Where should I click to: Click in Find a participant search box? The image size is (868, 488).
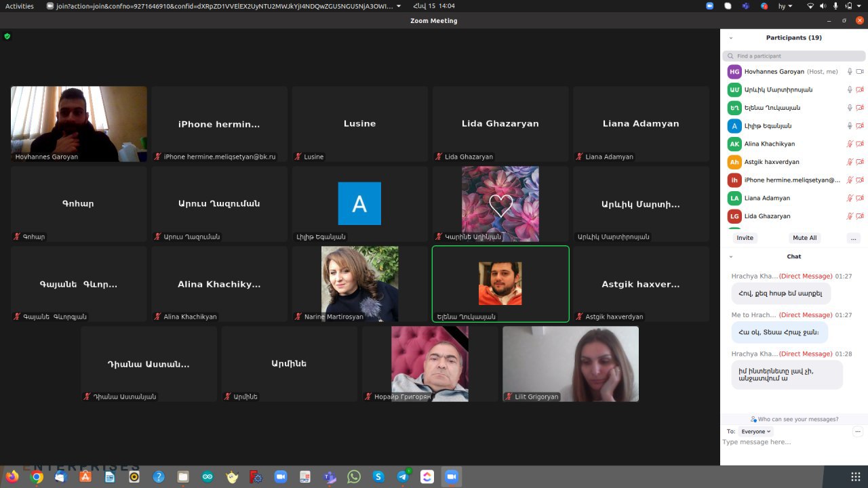click(794, 56)
